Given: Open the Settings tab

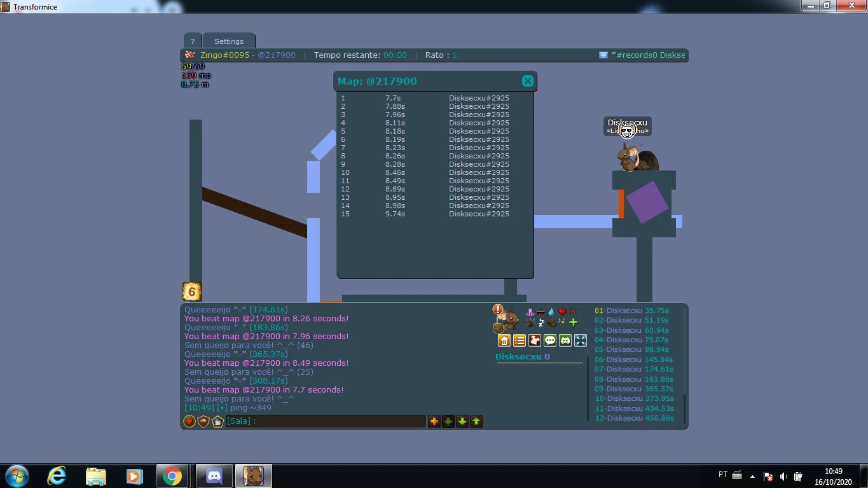Looking at the screenshot, I should [229, 41].
